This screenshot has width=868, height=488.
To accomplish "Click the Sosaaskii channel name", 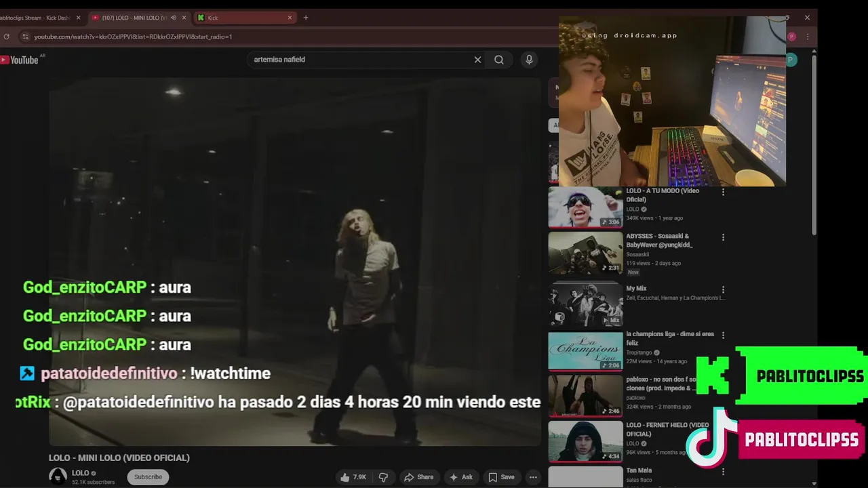I will pos(637,255).
